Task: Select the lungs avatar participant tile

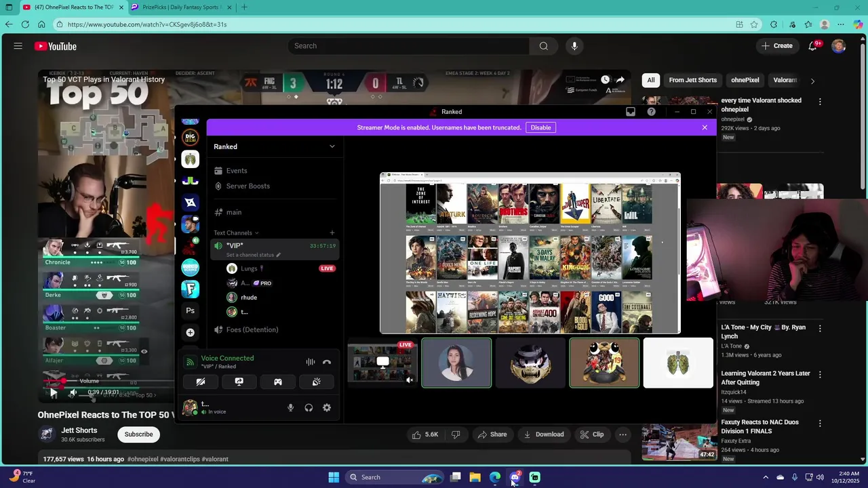Action: [678, 363]
